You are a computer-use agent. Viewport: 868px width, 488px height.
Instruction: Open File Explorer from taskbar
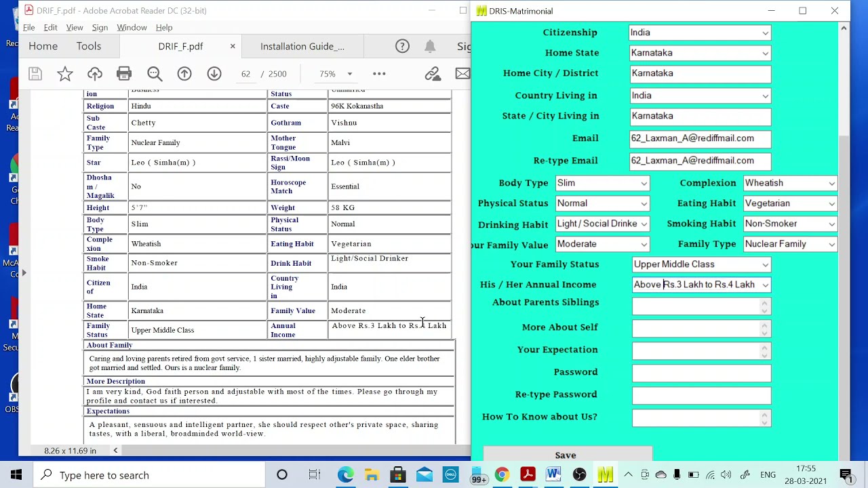click(372, 474)
